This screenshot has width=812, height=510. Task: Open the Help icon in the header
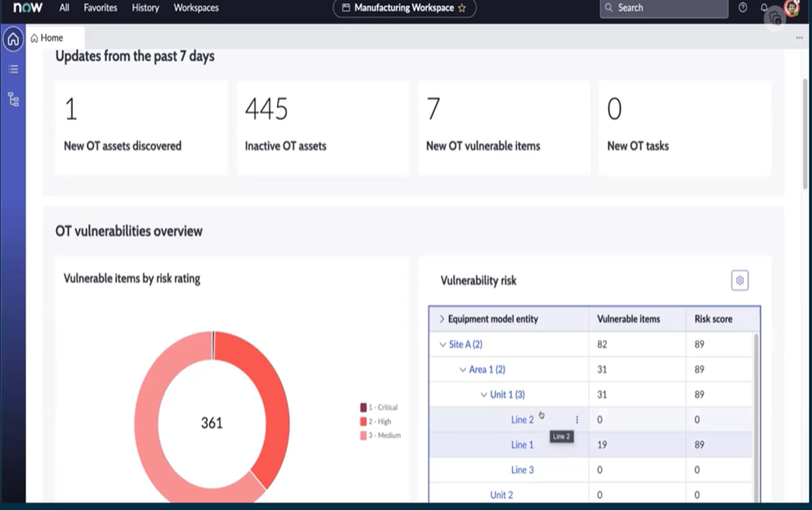point(742,8)
